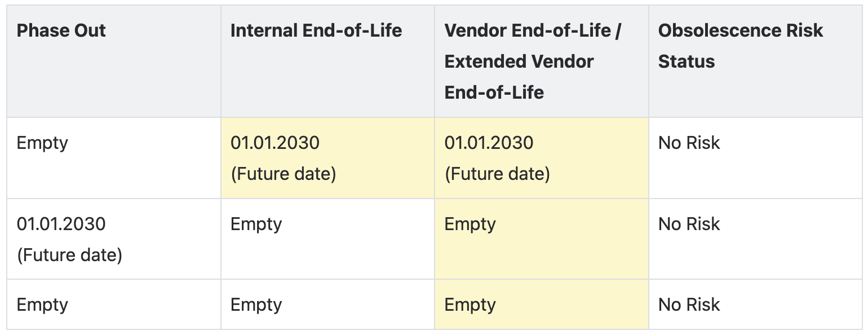Click last row Phase Out Empty cell
This screenshot has height=335, width=868.
tap(113, 305)
